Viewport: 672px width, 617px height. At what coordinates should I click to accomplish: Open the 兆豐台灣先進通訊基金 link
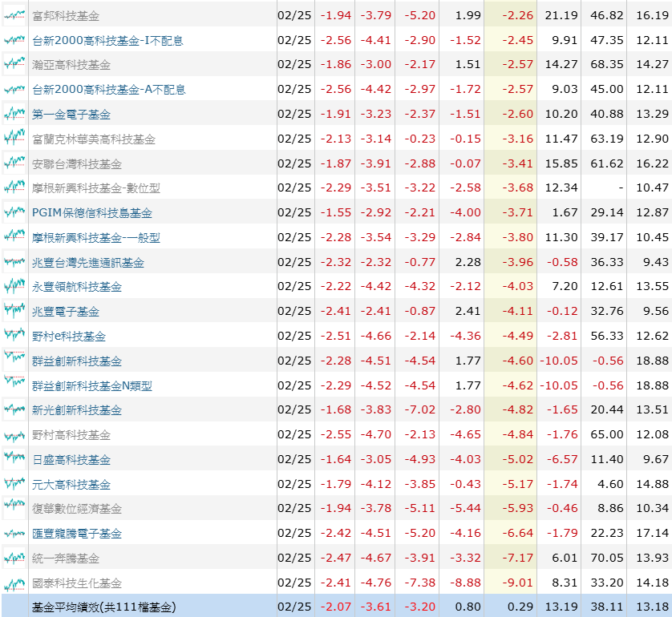coord(88,263)
